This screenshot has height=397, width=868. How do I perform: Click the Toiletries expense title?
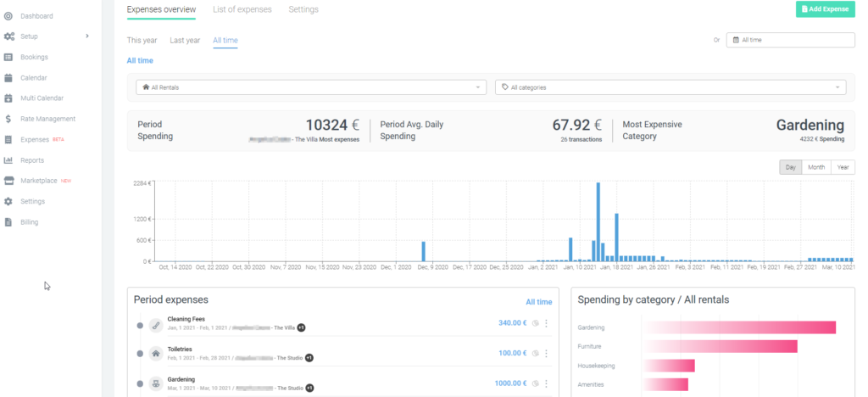coord(181,349)
